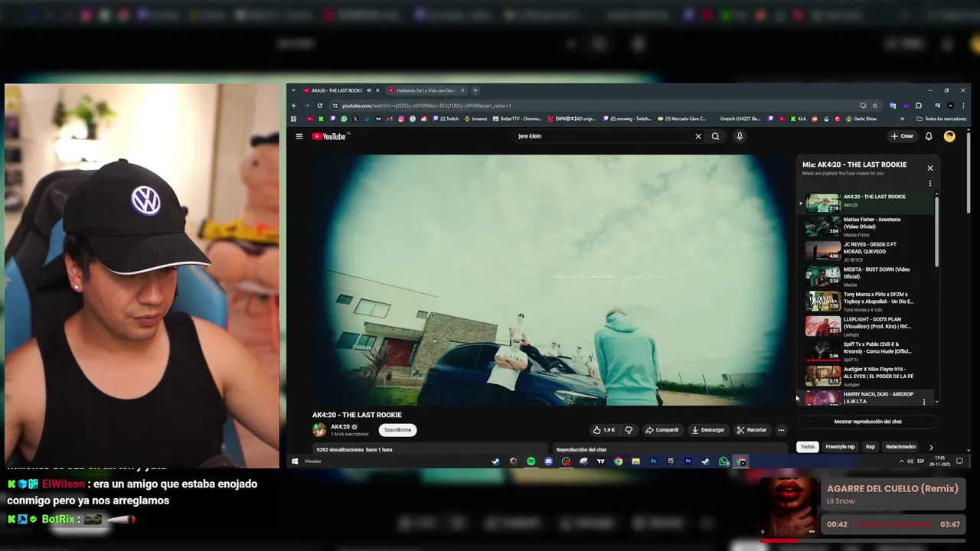Open more actions menu next to Recortar
This screenshot has height=551, width=980.
[x=781, y=430]
